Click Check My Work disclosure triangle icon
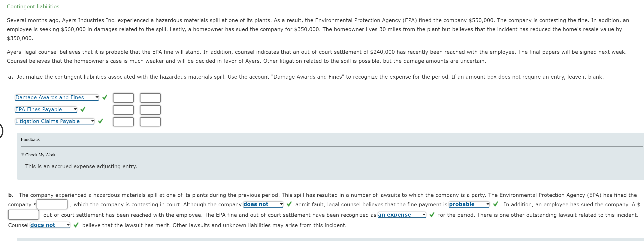 point(22,154)
